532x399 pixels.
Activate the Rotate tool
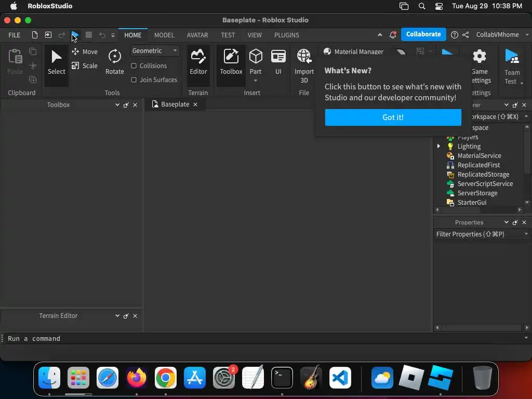115,62
